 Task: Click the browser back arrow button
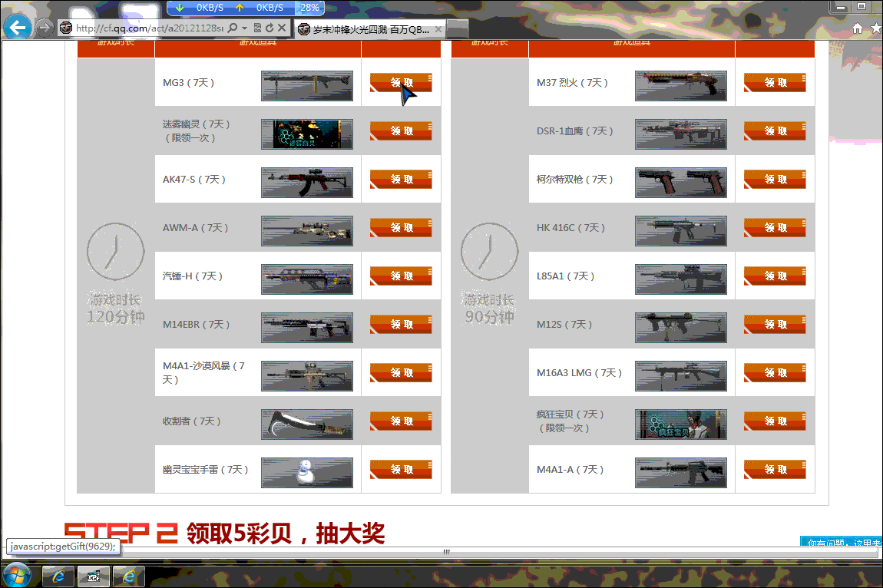coord(18,27)
